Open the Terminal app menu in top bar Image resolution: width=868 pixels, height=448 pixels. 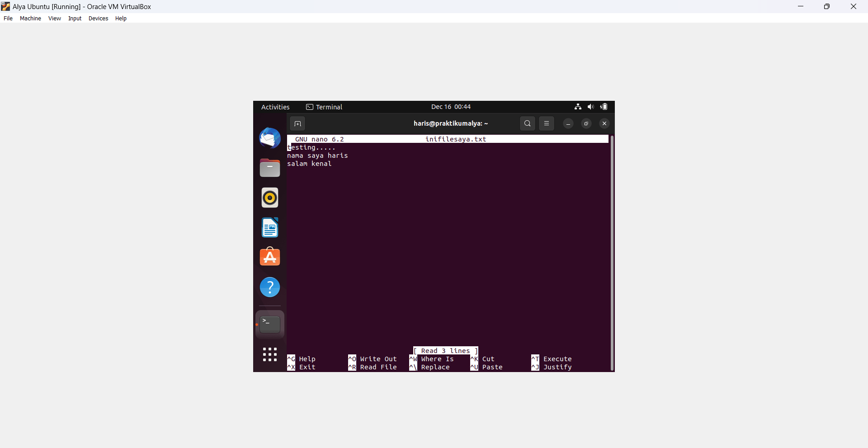pos(324,107)
